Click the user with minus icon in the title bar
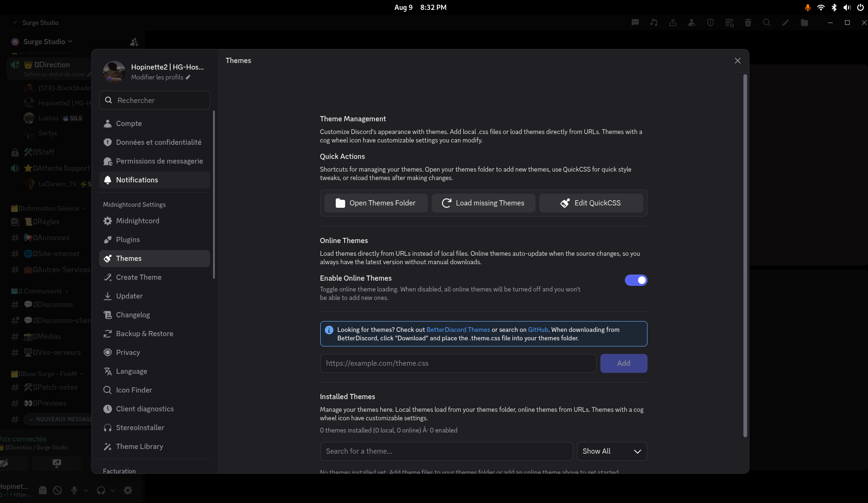Screen dimensions: 868x503 692,23
